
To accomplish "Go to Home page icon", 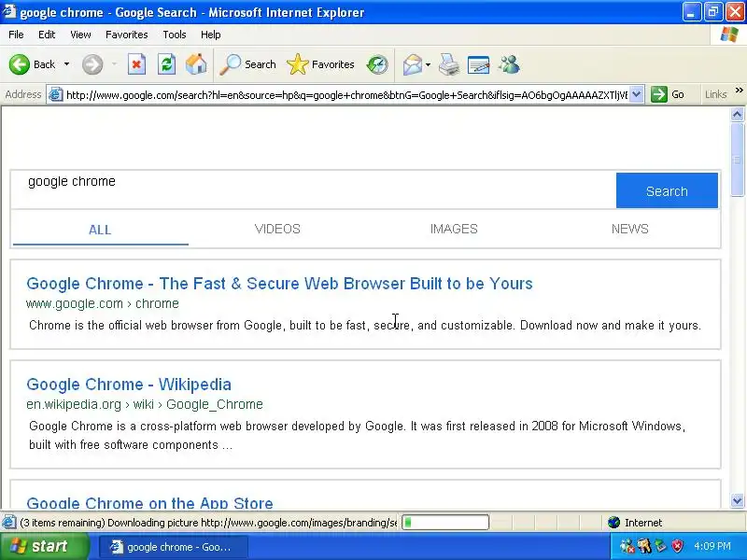I will point(196,64).
